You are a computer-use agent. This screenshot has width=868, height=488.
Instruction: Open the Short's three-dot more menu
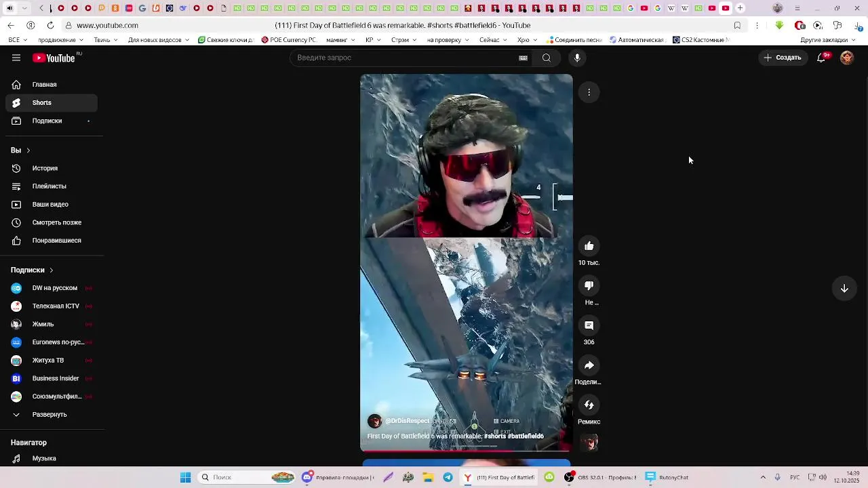click(589, 92)
